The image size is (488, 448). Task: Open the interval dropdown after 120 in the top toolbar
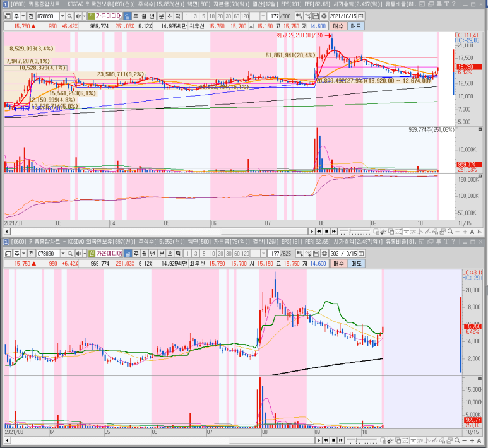click(x=263, y=16)
